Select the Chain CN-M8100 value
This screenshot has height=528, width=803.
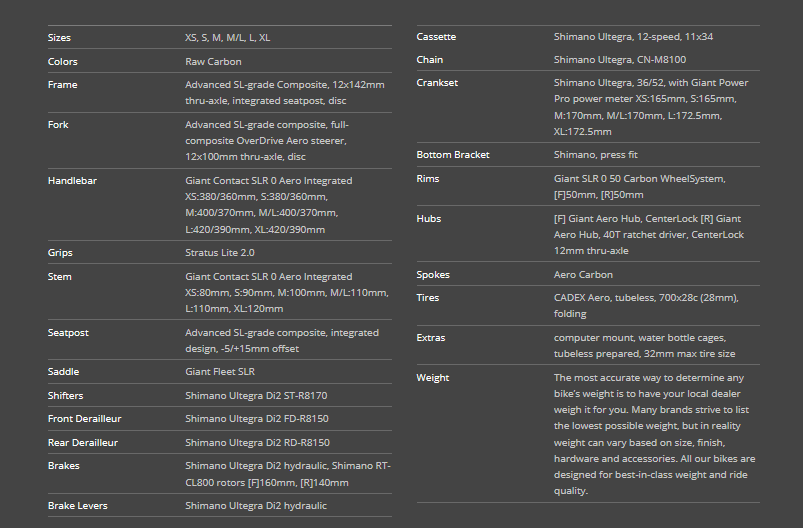click(x=620, y=59)
